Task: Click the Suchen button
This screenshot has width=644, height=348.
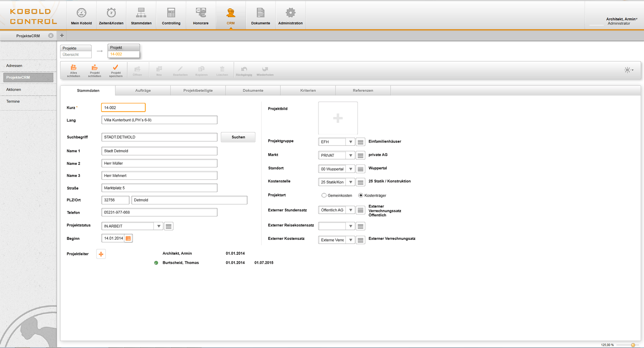Action: click(x=238, y=137)
